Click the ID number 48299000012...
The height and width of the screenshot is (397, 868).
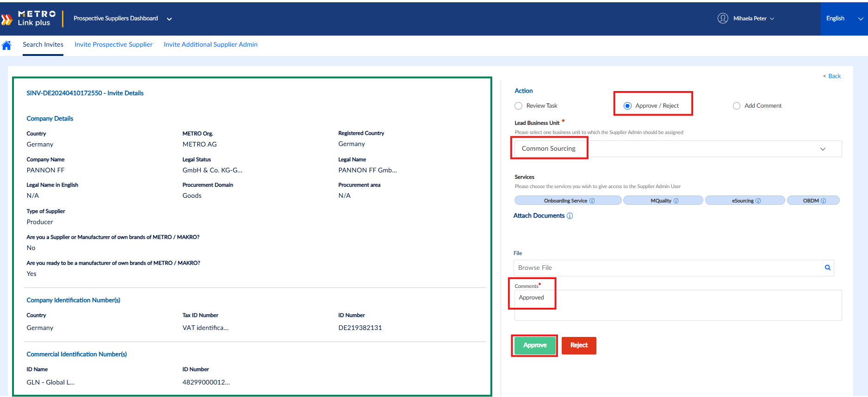(206, 382)
